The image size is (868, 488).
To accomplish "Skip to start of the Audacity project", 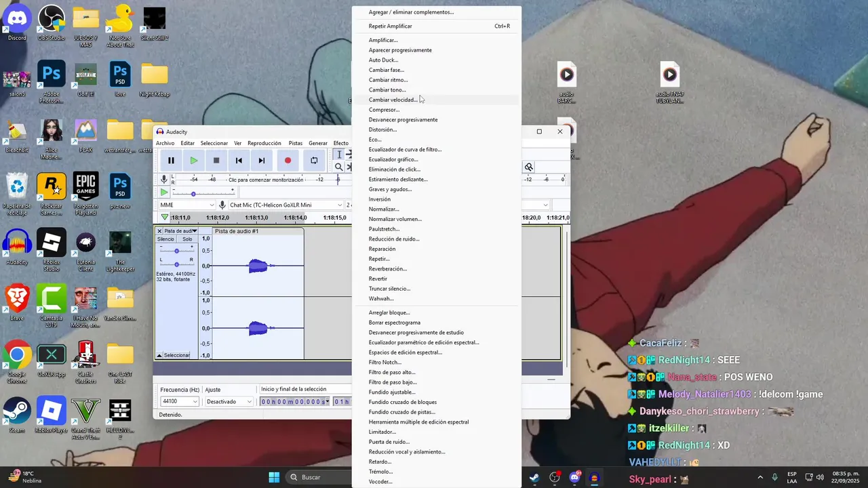I will (x=239, y=161).
